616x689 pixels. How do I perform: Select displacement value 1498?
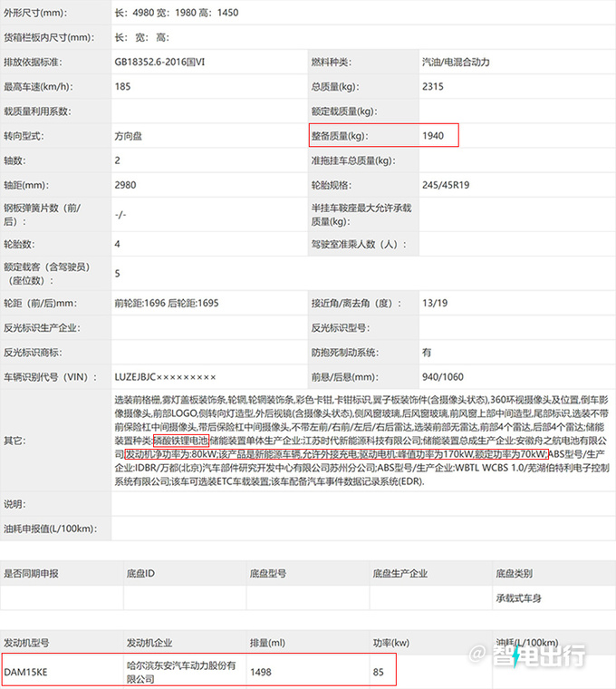261,672
